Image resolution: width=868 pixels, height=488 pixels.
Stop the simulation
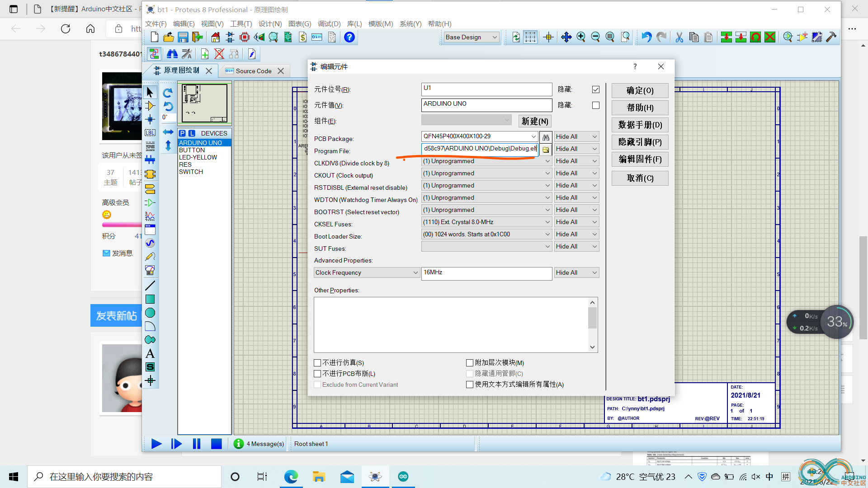click(217, 444)
